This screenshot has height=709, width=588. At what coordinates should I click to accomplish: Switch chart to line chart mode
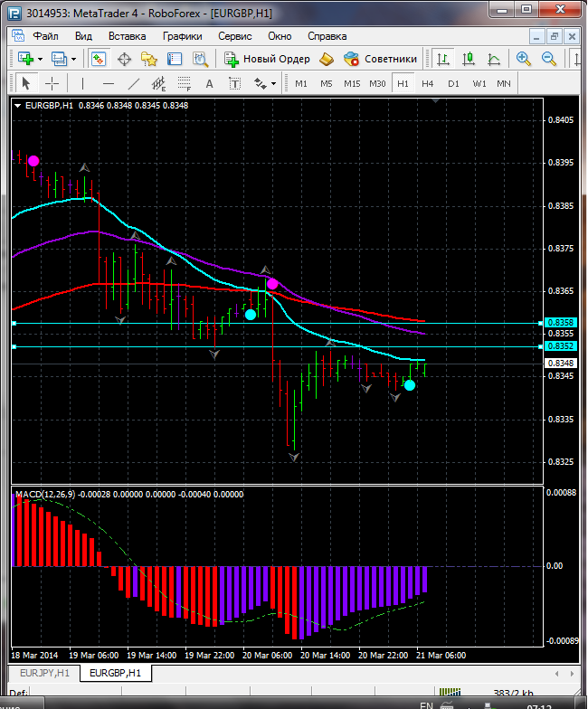pos(494,59)
